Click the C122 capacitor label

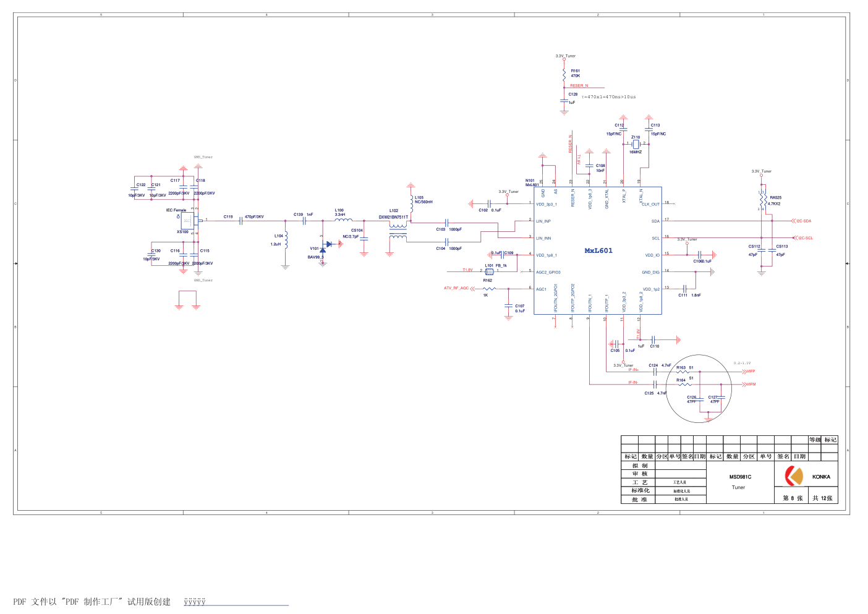[x=141, y=185]
